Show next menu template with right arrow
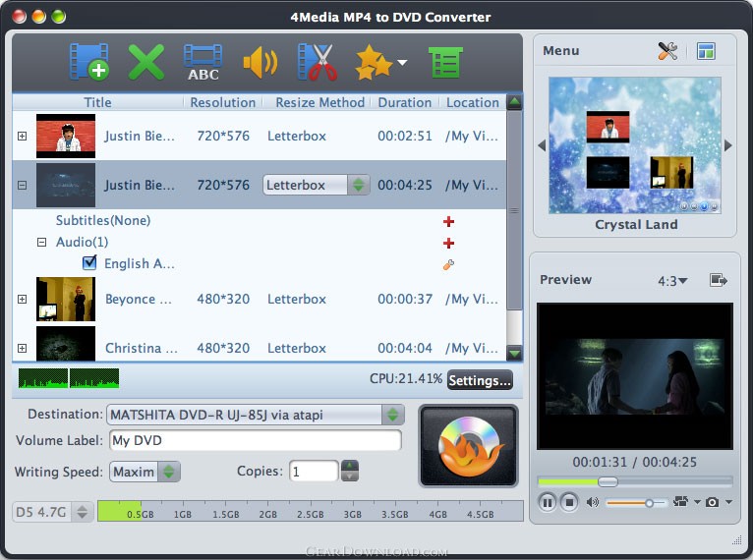This screenshot has height=560, width=753. pyautogui.click(x=728, y=145)
